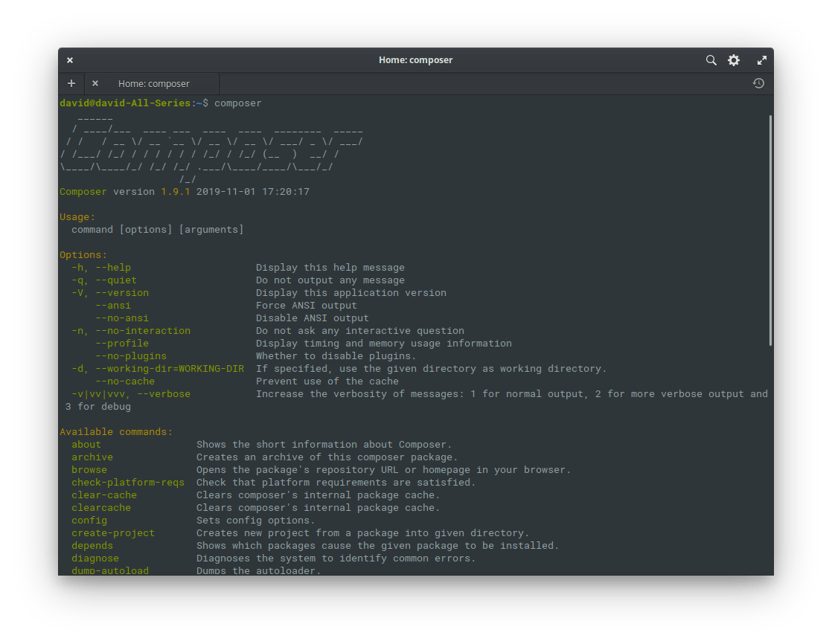Click the vertical scrollbar thumb
Image resolution: width=832 pixels, height=644 pixels.
point(770,231)
